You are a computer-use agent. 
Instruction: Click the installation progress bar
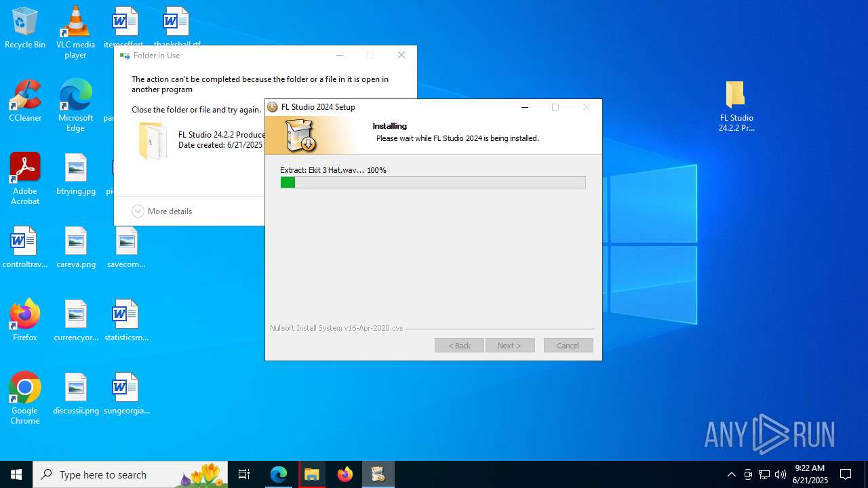pyautogui.click(x=433, y=182)
